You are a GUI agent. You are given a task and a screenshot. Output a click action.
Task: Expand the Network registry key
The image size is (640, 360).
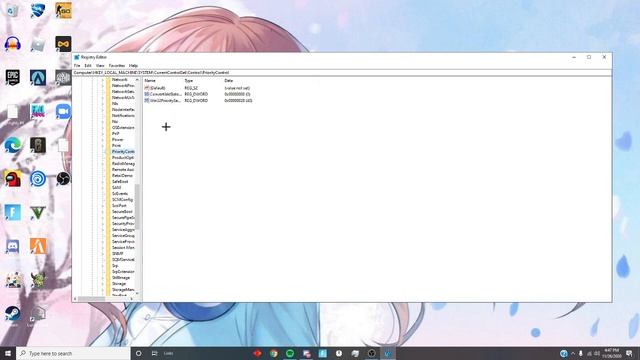103,80
